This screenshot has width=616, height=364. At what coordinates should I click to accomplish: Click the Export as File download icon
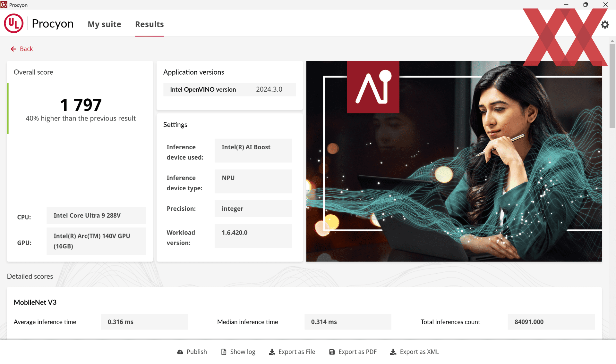(x=272, y=352)
